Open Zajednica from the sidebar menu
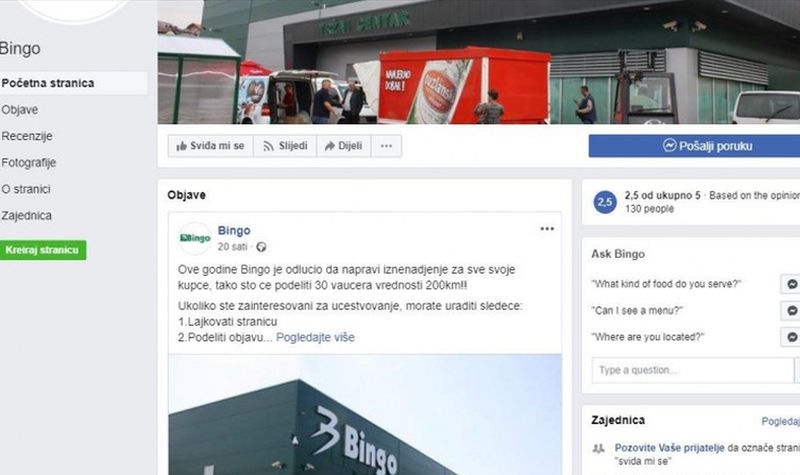The height and width of the screenshot is (475, 800). click(x=26, y=216)
